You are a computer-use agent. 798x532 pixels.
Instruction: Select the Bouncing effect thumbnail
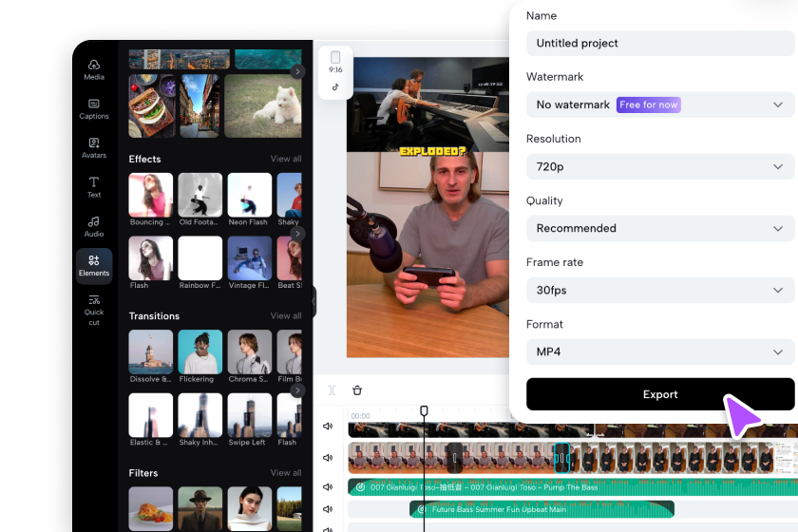(151, 195)
